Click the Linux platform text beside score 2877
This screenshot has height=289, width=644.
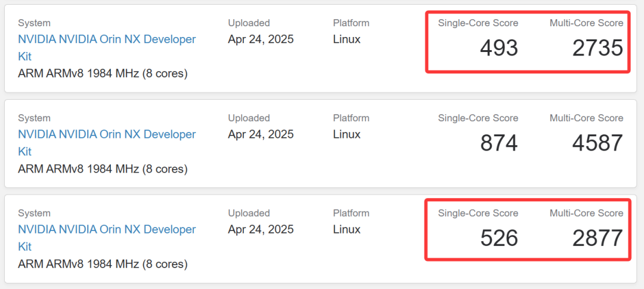[x=346, y=229]
